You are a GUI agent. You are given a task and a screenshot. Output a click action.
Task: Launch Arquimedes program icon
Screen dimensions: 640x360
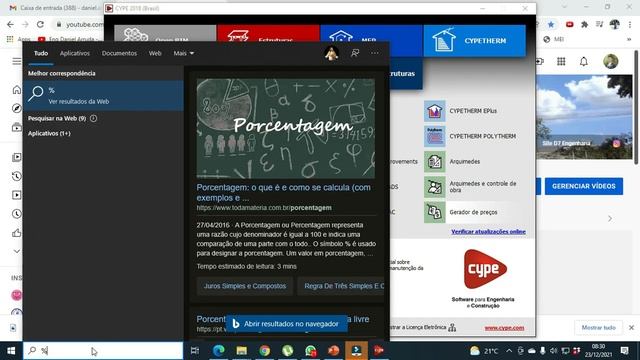[434, 162]
